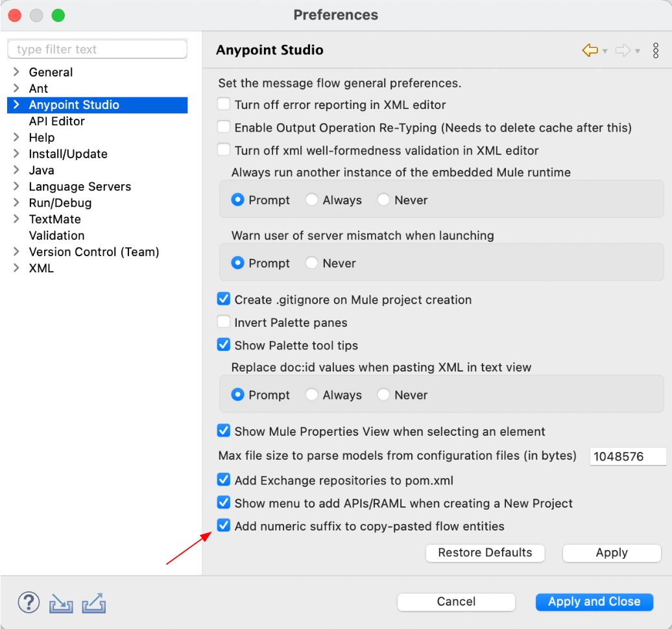This screenshot has height=629, width=672.
Task: Check Invert Palette panes
Action: [224, 322]
